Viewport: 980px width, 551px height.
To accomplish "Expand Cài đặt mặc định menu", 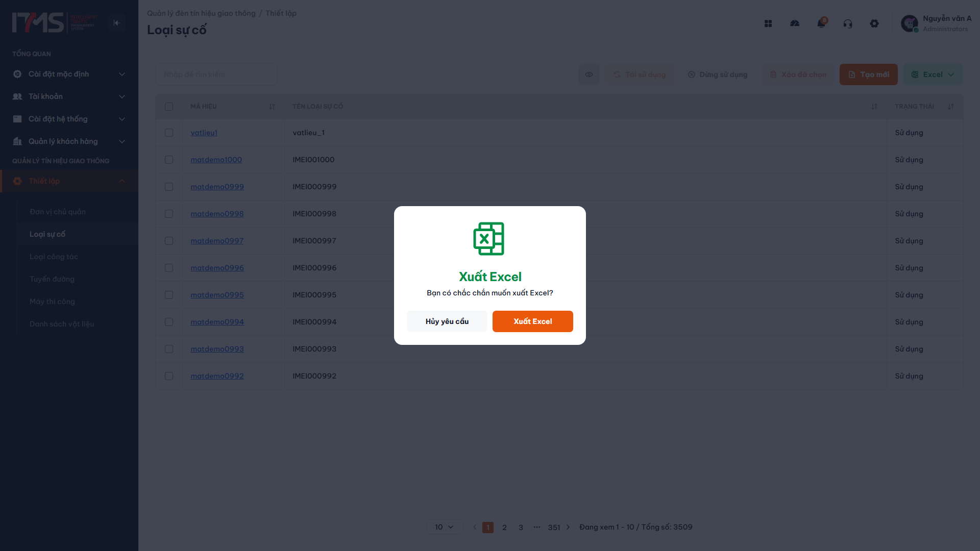I will tap(69, 74).
